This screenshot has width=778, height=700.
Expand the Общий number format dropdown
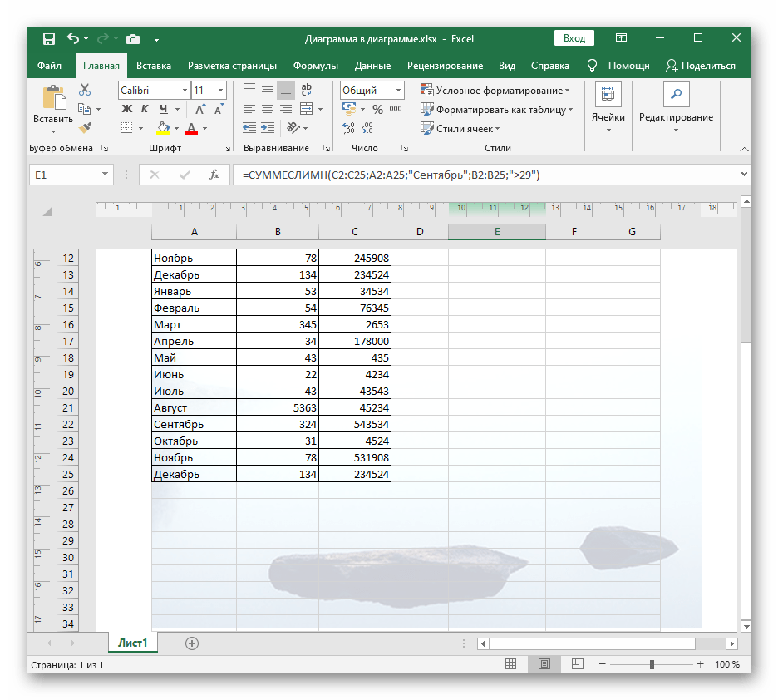pos(399,90)
